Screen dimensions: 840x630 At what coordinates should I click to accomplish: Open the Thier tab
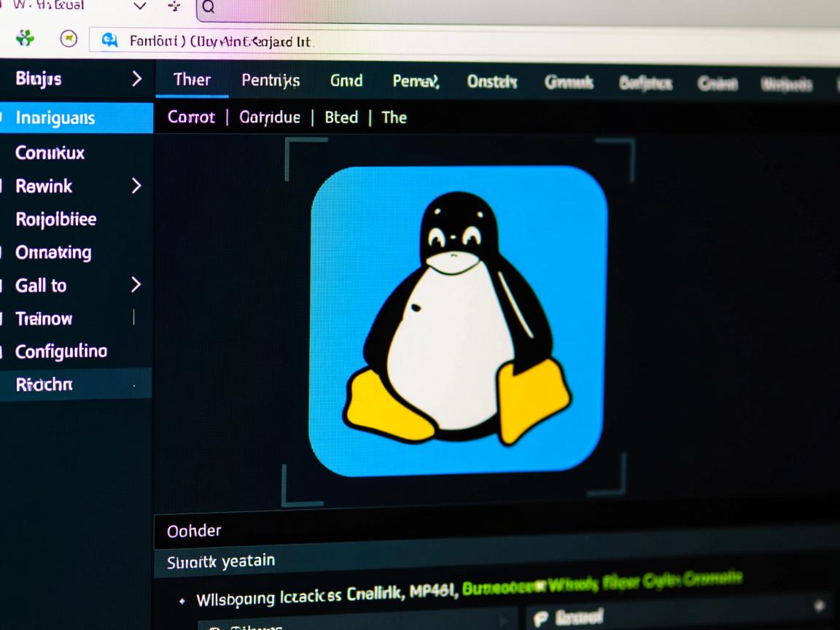[x=191, y=80]
